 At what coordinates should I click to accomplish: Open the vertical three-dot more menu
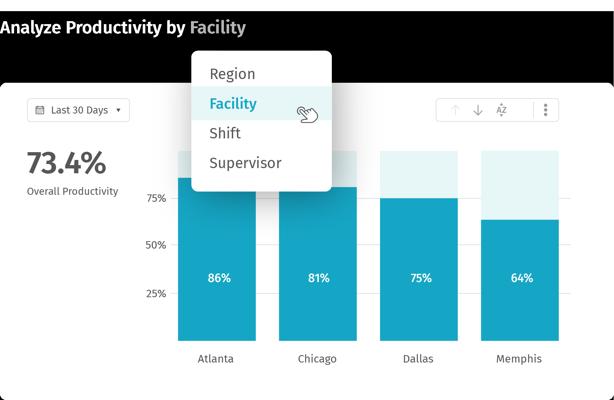[545, 110]
